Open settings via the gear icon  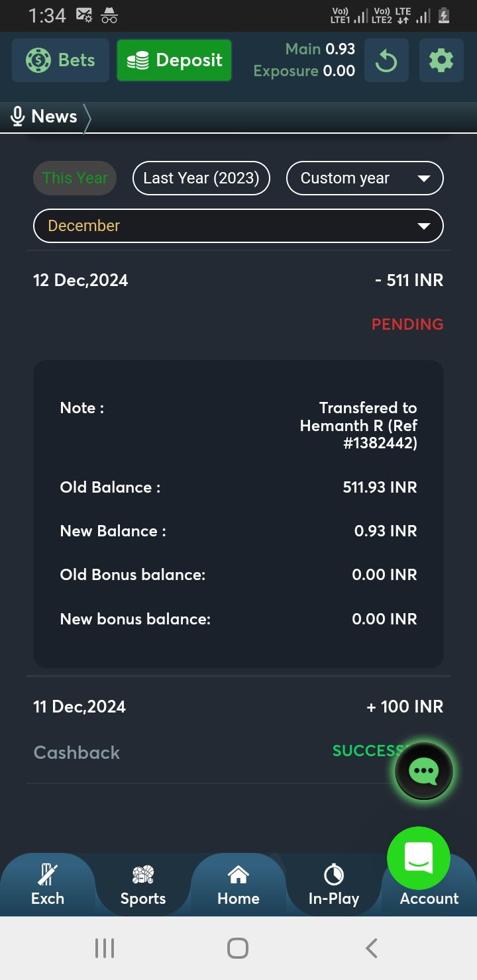tap(441, 61)
